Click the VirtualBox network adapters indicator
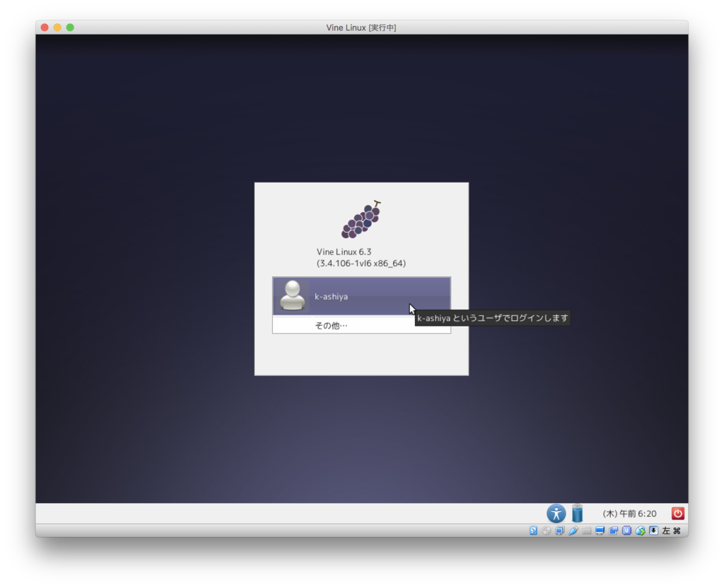This screenshot has height=588, width=724. tap(560, 531)
